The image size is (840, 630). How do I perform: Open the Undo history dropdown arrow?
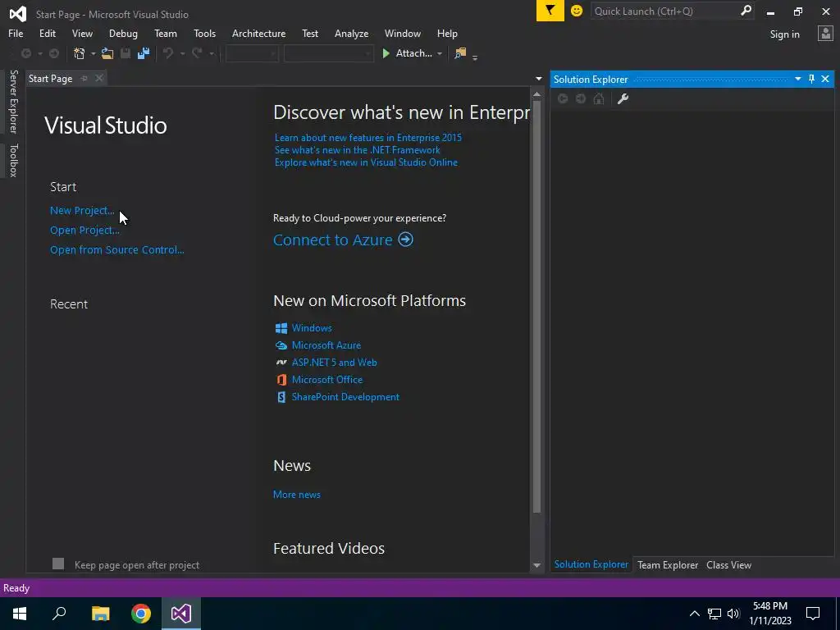(x=182, y=53)
